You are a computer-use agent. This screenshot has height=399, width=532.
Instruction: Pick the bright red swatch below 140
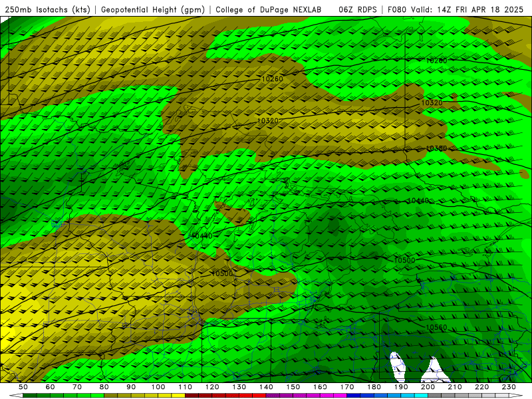click(x=259, y=396)
